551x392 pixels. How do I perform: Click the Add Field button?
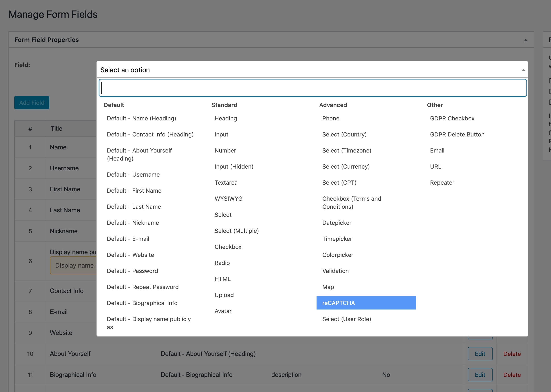[x=32, y=103]
